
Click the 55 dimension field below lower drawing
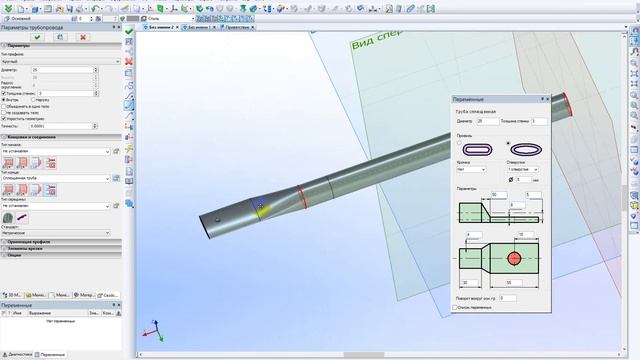513,282
